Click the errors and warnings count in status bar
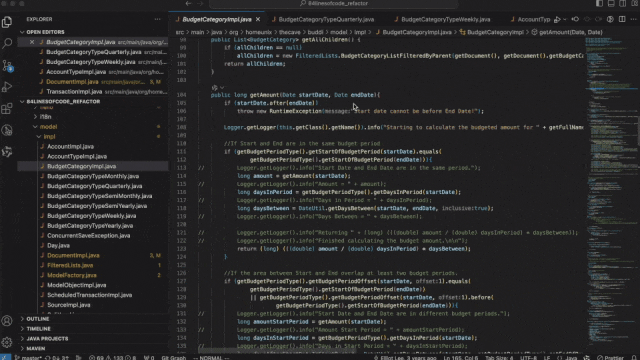This screenshot has width=640, height=360. pos(112,358)
